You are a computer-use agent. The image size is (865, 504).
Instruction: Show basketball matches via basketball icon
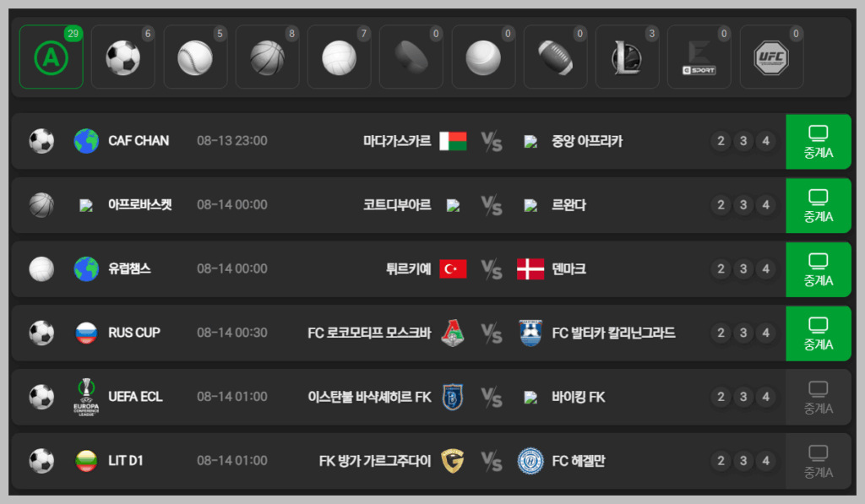click(x=267, y=57)
